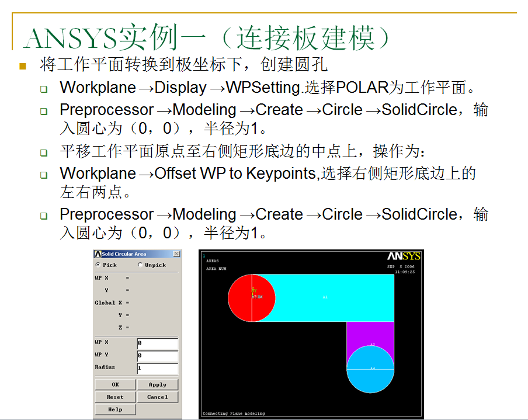The width and height of the screenshot is (528, 420).
Task: Select the blue circular area in the plot
Action: pyautogui.click(x=370, y=369)
